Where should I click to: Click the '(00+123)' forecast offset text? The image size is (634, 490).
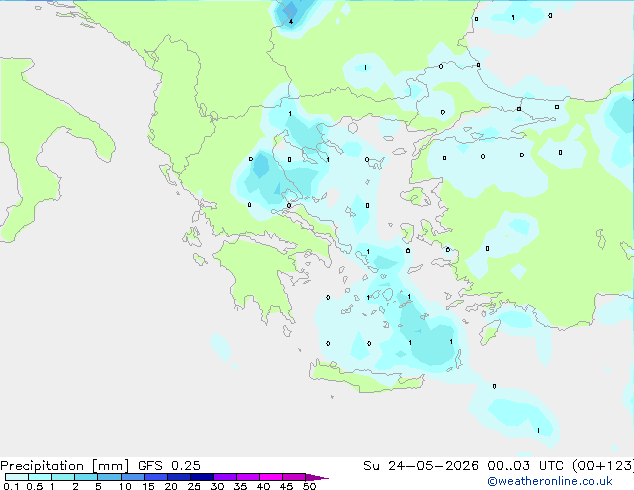click(602, 466)
